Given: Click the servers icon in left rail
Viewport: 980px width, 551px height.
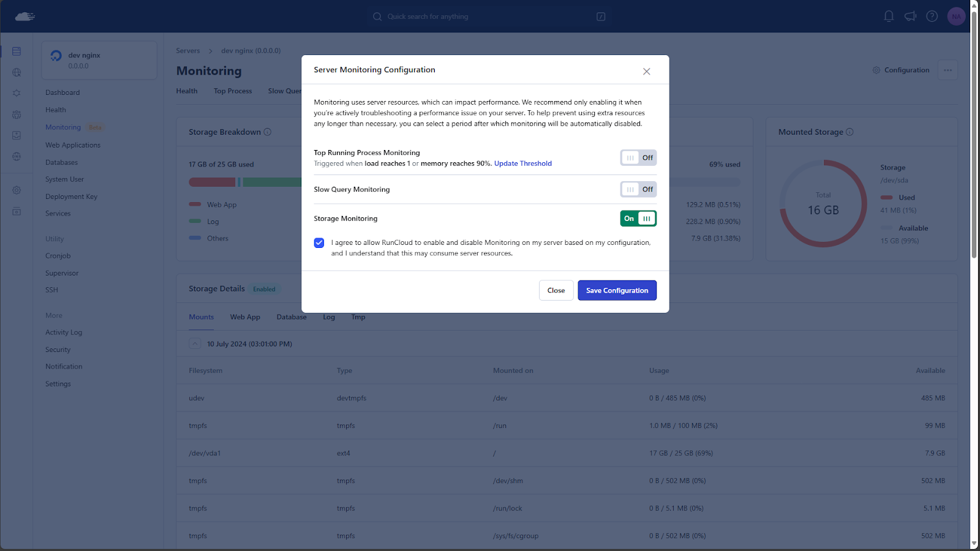Looking at the screenshot, I should tap(17, 51).
